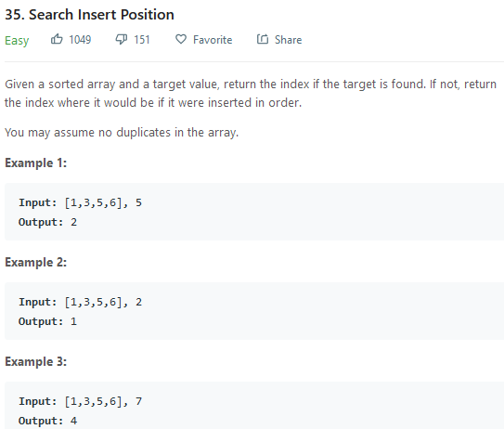Click Example 3 input line ending in 7

coord(80,402)
